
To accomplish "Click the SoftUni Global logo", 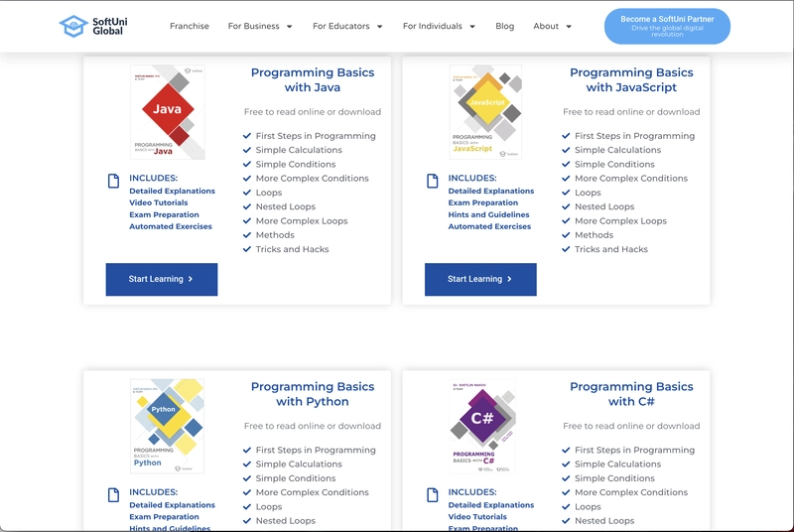I will click(93, 26).
